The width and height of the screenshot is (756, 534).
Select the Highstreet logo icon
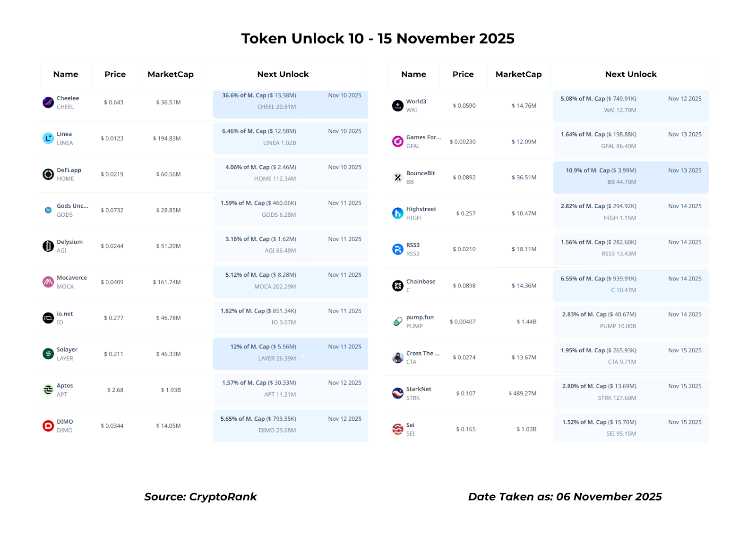pos(398,213)
